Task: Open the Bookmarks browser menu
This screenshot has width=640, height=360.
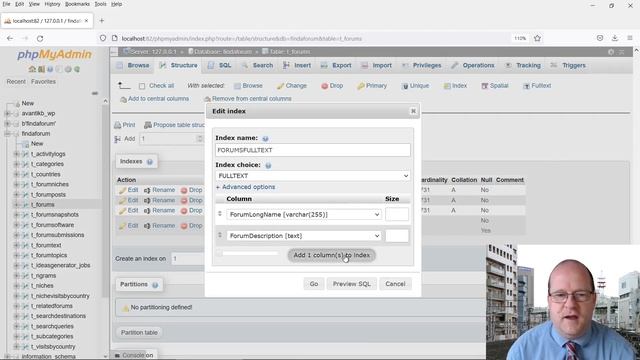Action: pyautogui.click(x=77, y=4)
